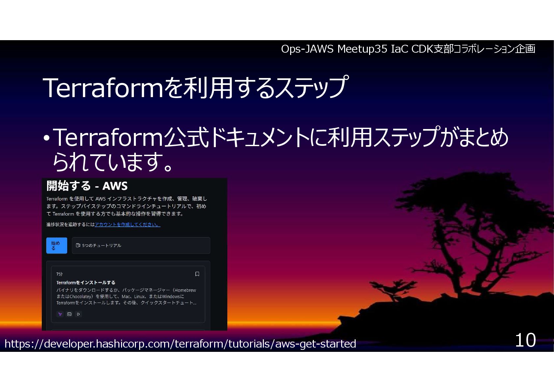The width and height of the screenshot is (554, 392).
Task: Click the 5つのチュートリアル text
Action: coord(102,246)
